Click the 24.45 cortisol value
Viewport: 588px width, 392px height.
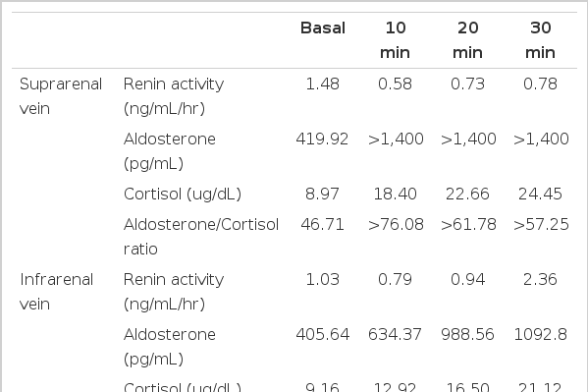tap(540, 195)
